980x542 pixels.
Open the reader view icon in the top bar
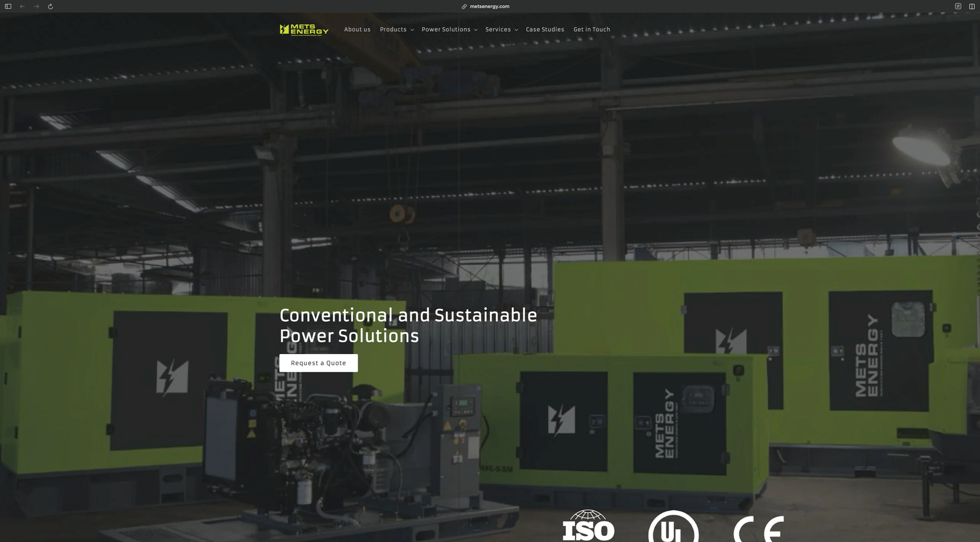(x=958, y=6)
